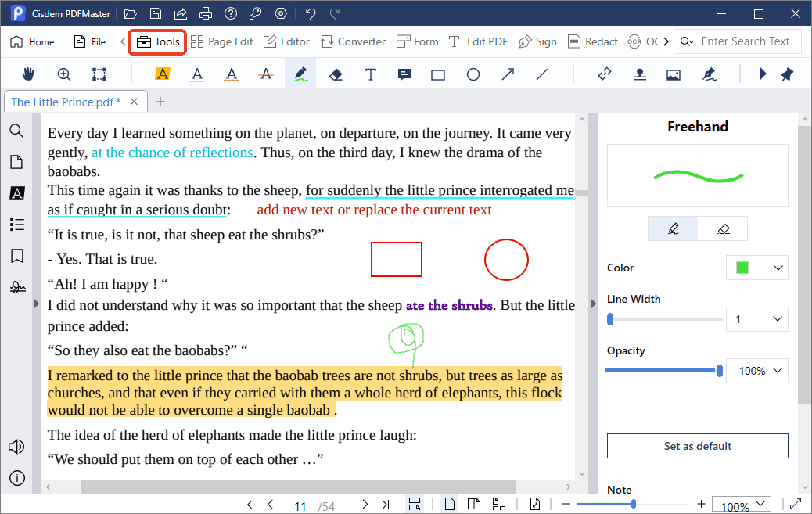This screenshot has width=812, height=514.
Task: Select the Eraser tool in toolbar
Action: pyautogui.click(x=336, y=74)
